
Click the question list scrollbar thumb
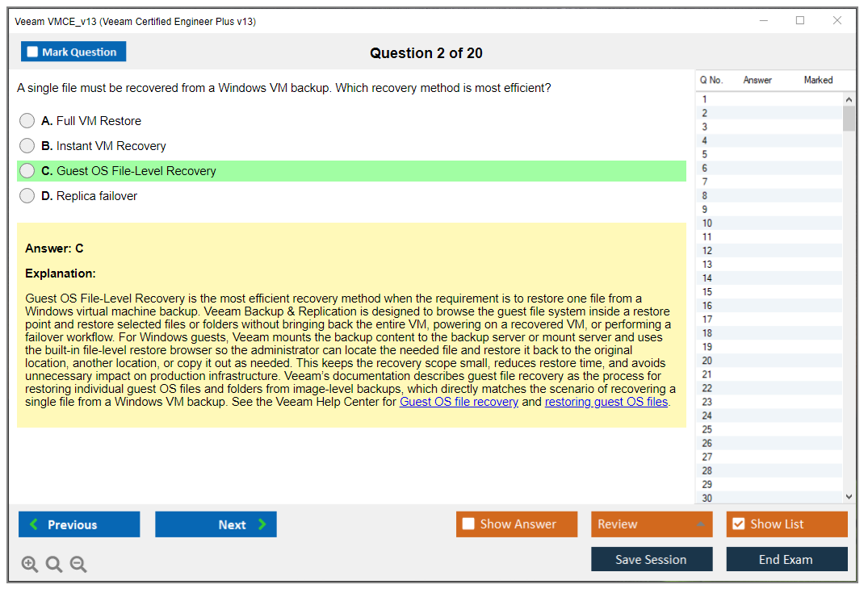[x=849, y=118]
